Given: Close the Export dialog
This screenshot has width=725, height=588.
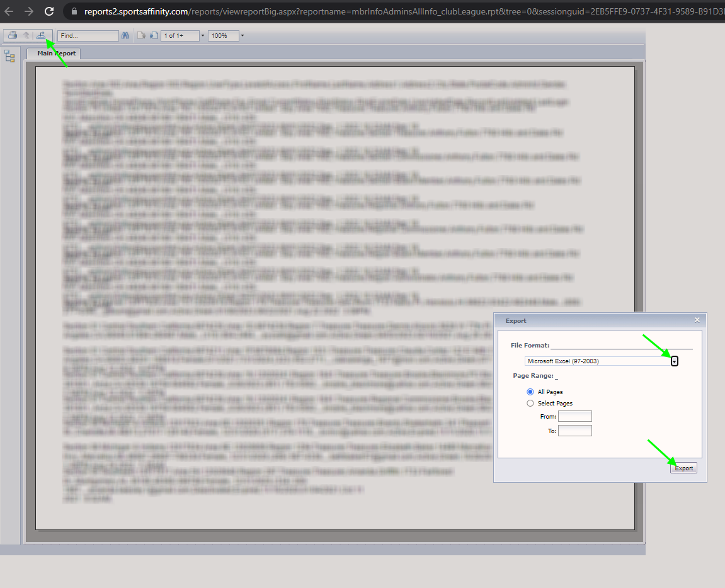Looking at the screenshot, I should coord(697,320).
